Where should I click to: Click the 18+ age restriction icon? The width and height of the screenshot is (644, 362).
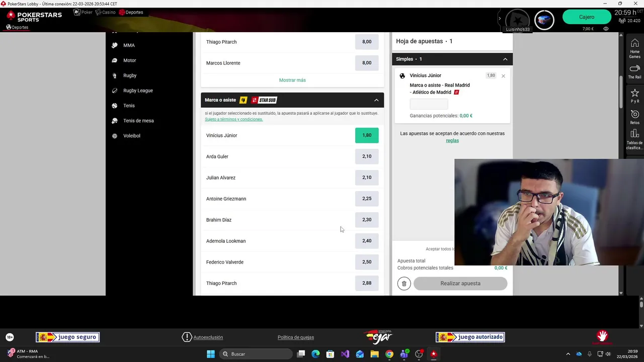coord(10,337)
